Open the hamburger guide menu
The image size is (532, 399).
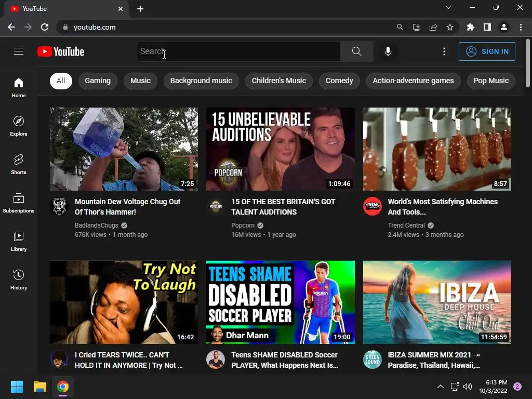pos(19,51)
